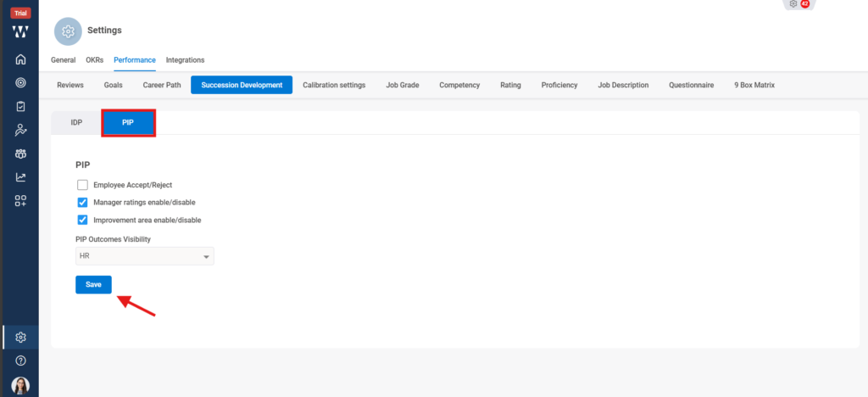
Task: Select the Performance settings tab
Action: click(x=135, y=59)
